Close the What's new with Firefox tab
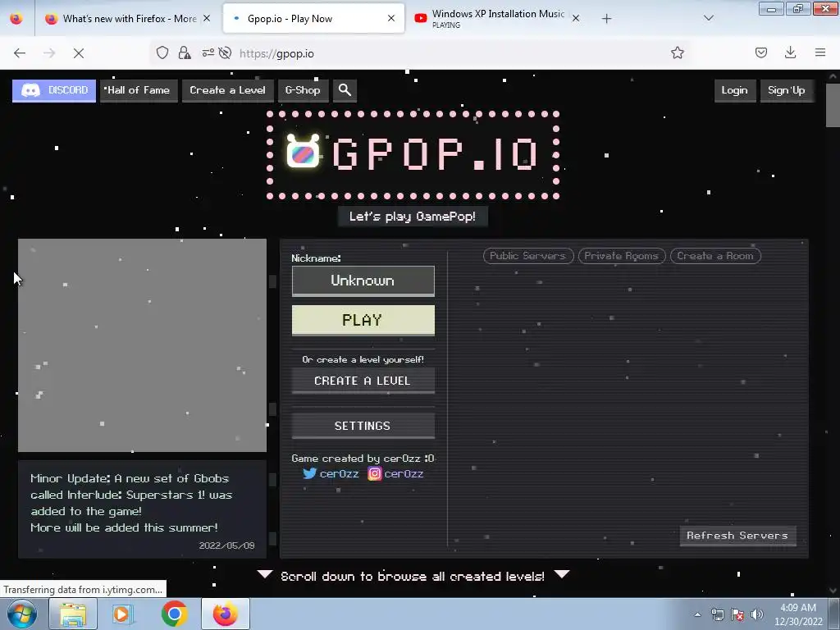Image resolution: width=840 pixels, height=630 pixels. coord(207,18)
